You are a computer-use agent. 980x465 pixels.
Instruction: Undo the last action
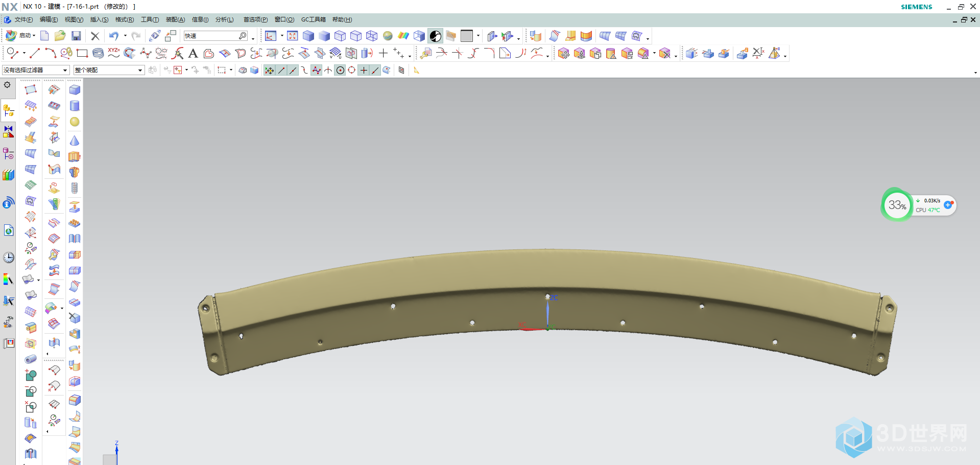tap(113, 36)
